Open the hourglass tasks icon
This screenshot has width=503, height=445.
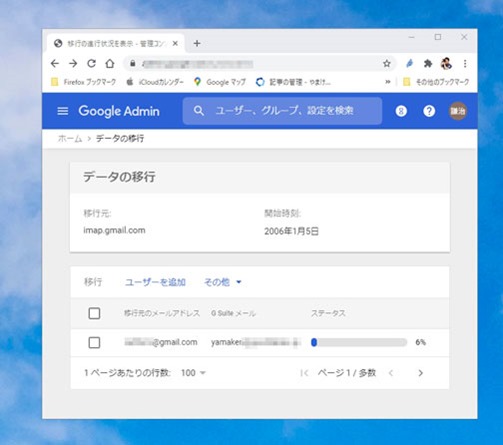coord(401,111)
